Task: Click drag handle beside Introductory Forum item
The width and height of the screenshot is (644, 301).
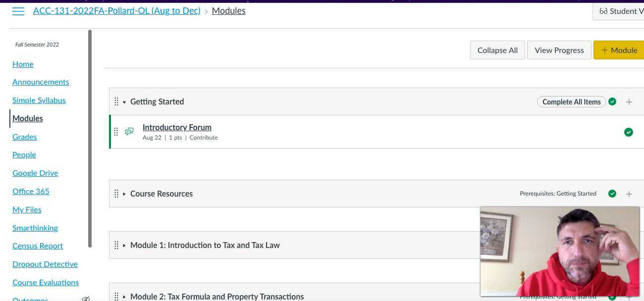Action: tap(116, 132)
